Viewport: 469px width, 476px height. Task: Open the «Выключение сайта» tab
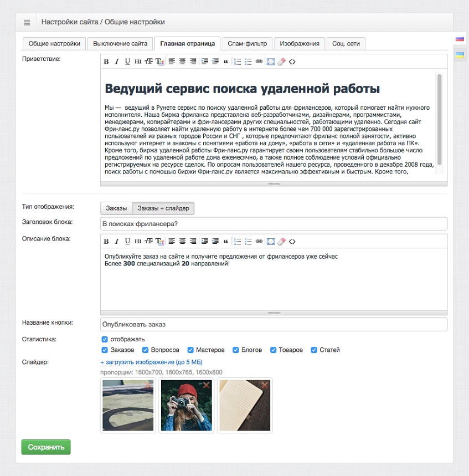pyautogui.click(x=120, y=44)
